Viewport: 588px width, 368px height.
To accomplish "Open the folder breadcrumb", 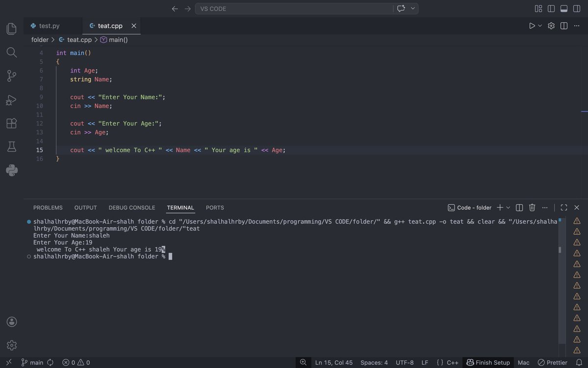I will pyautogui.click(x=40, y=40).
